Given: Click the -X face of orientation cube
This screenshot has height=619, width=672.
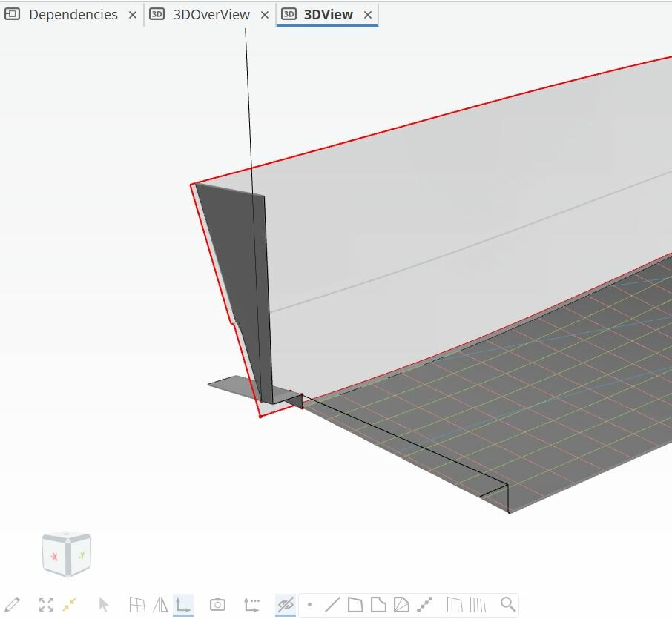Looking at the screenshot, I should coord(54,557).
